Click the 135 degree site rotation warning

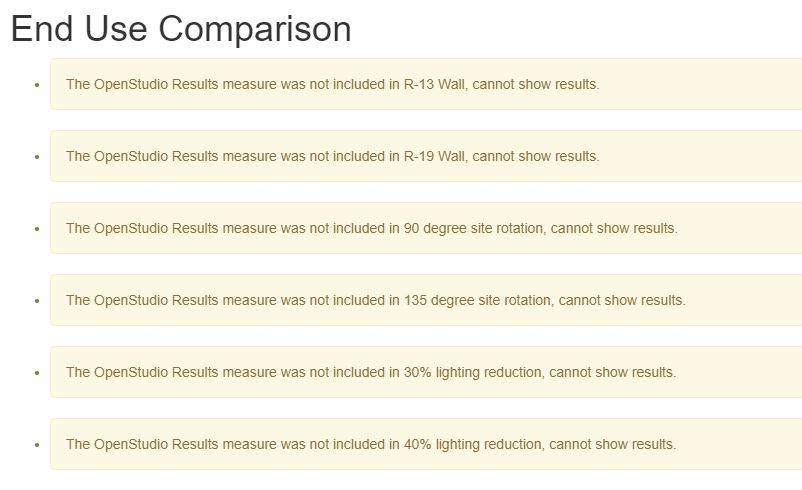[426, 300]
